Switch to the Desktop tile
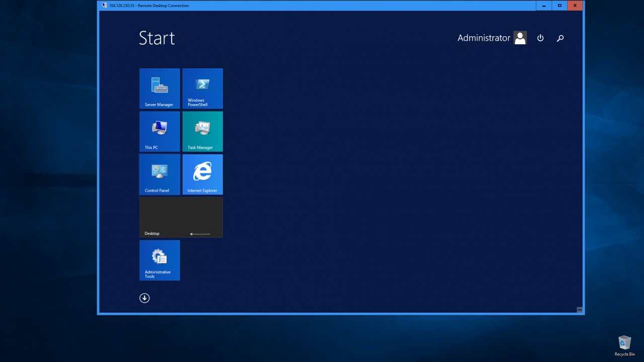The width and height of the screenshot is (644, 362). point(181,217)
